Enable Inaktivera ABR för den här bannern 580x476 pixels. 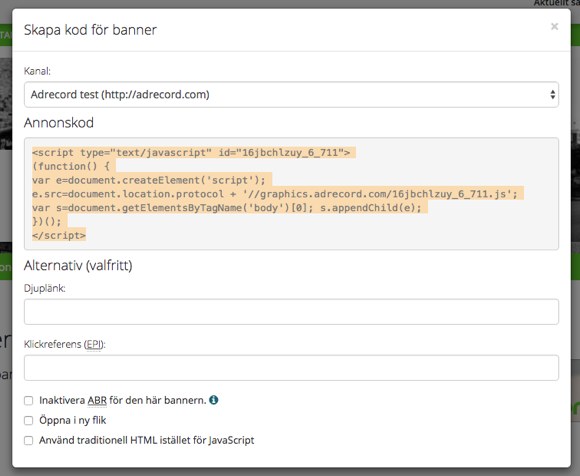coord(28,401)
